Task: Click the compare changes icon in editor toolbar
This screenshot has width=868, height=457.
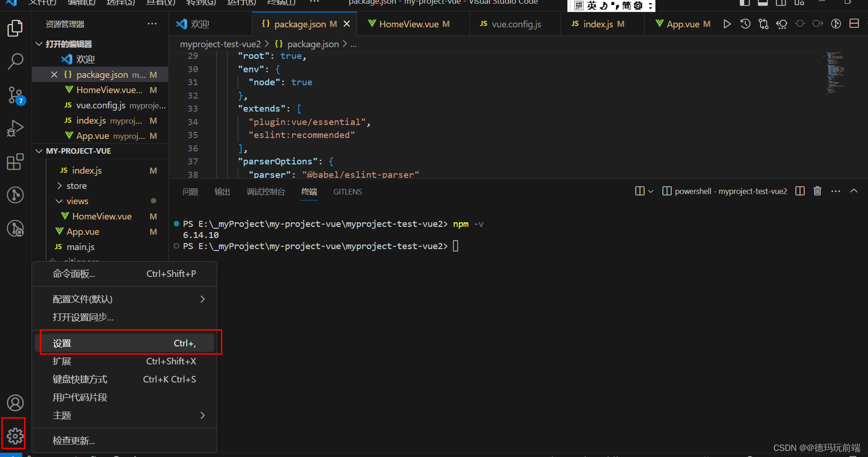Action: click(x=763, y=24)
